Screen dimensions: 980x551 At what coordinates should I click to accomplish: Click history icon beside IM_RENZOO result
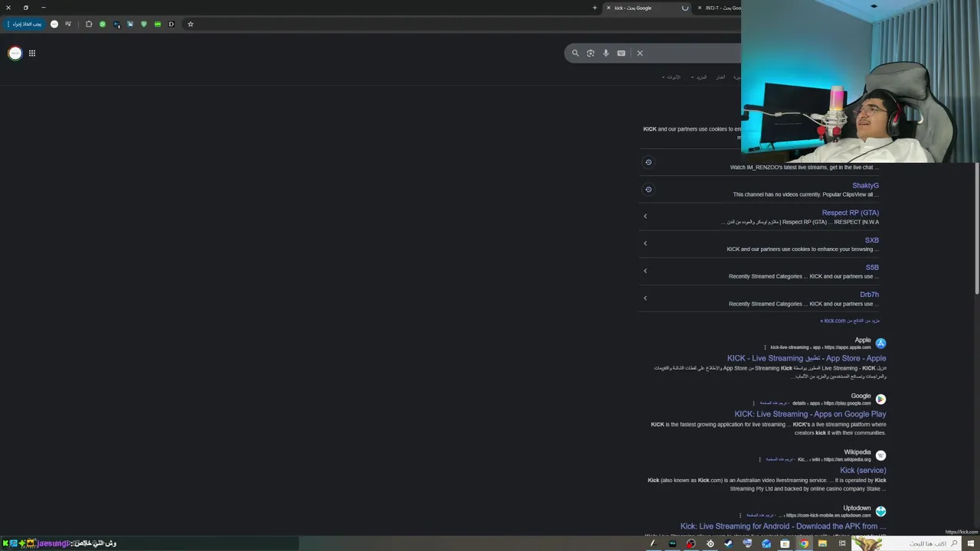(x=648, y=162)
